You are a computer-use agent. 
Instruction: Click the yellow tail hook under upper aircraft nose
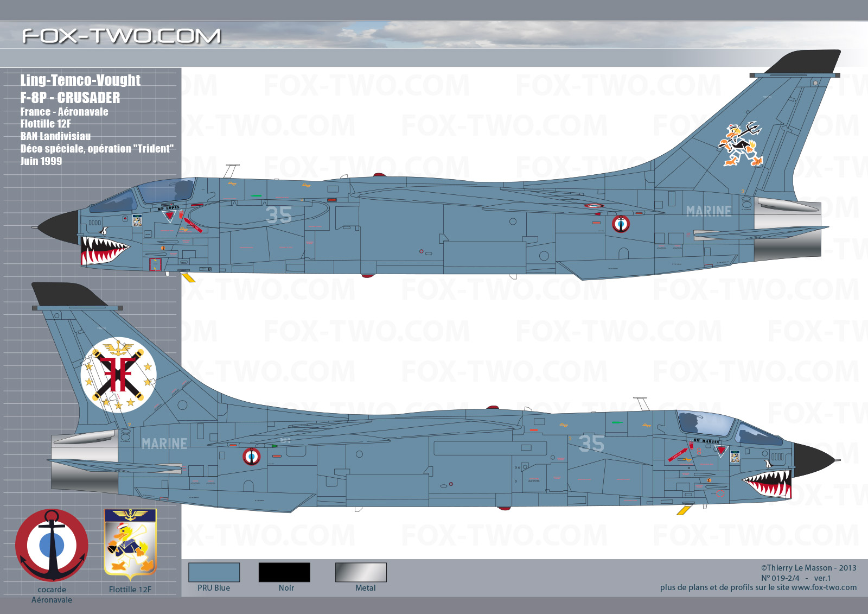coord(188,278)
